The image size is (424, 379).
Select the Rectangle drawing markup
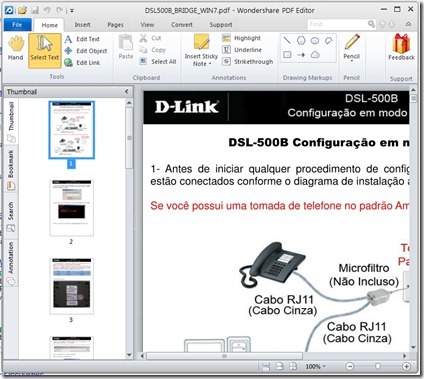coord(287,54)
